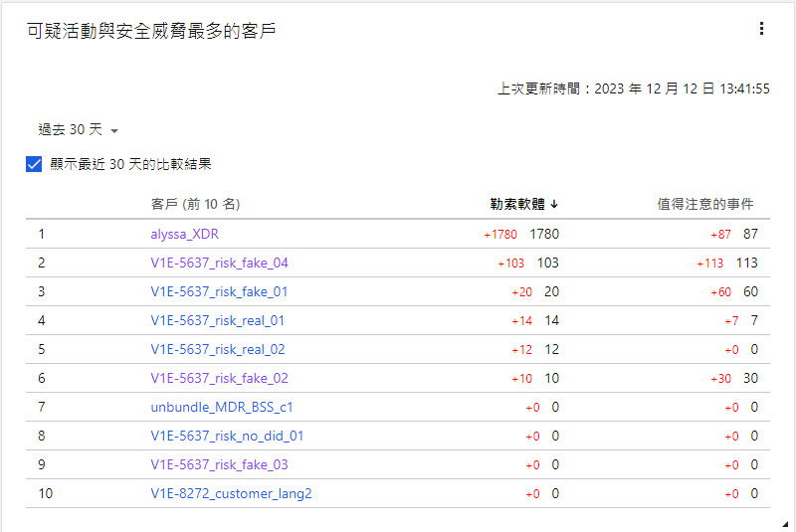
Task: Click the 客戶 (前 10 名) column header
Action: (196, 204)
